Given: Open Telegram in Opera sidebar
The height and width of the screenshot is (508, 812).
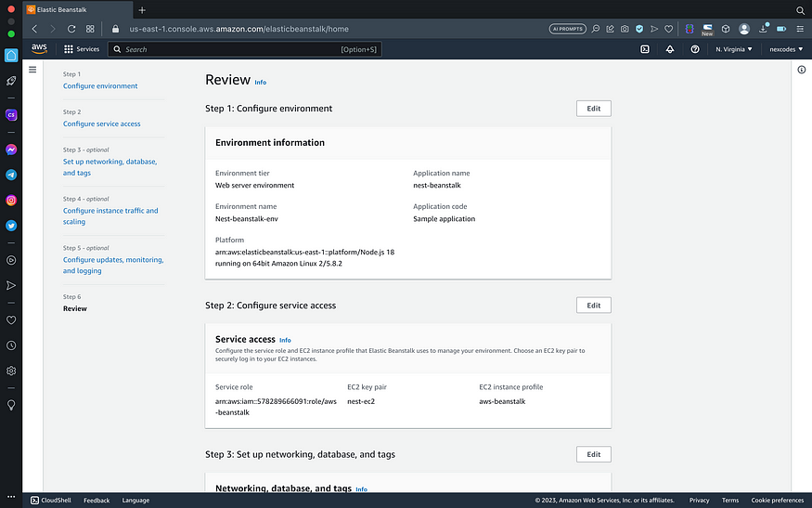Looking at the screenshot, I should click(x=11, y=175).
